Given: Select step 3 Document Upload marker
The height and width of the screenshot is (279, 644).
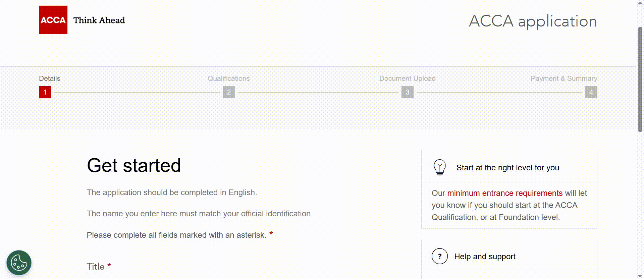Looking at the screenshot, I should pos(407,92).
